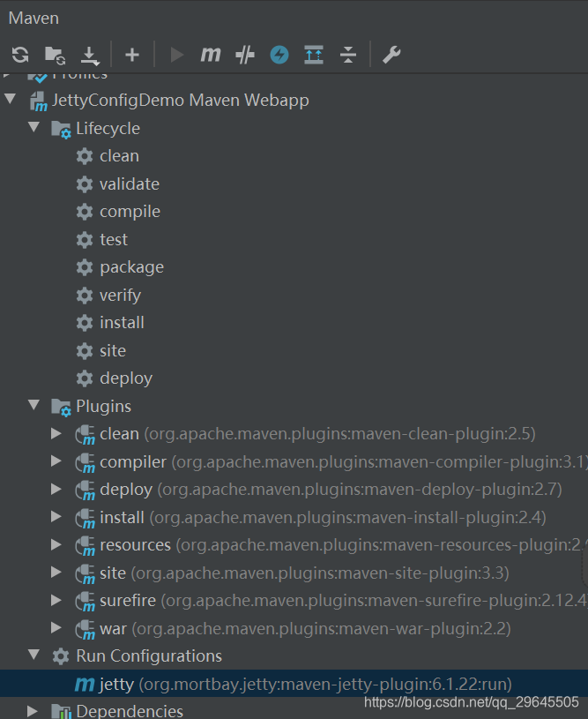Select 'compile' lifecycle phase
Viewport: 588px width, 719px height.
click(130, 212)
